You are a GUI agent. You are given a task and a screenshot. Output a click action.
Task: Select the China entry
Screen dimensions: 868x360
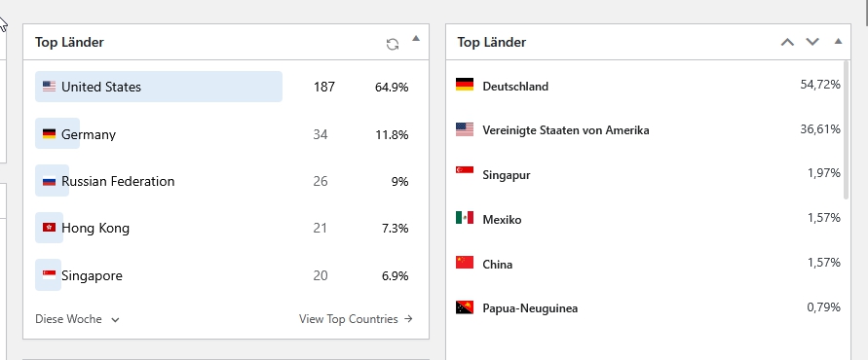(648, 264)
